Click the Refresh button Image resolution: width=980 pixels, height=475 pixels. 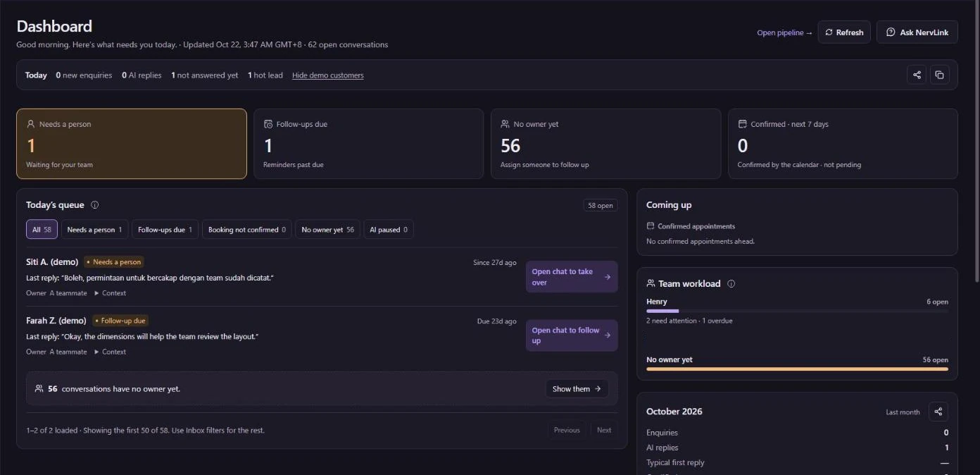(x=844, y=32)
